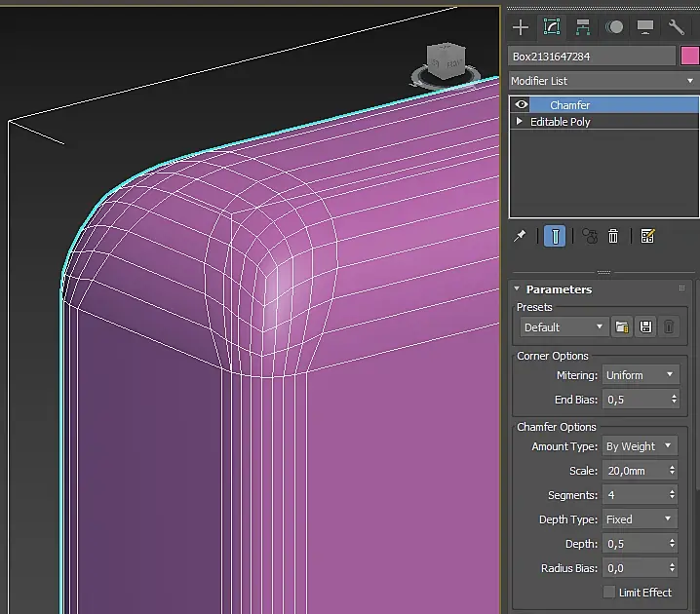Remove modifier with the trash icon
Viewport: 700px width, 614px height.
tap(614, 236)
